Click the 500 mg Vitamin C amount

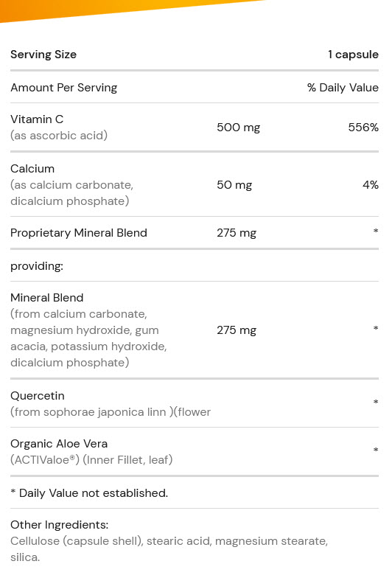pos(239,128)
